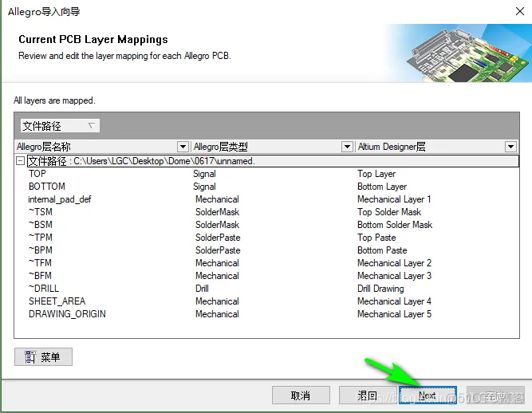Click the Top Paste mapping cell
This screenshot has height=413, width=532.
[x=376, y=238]
